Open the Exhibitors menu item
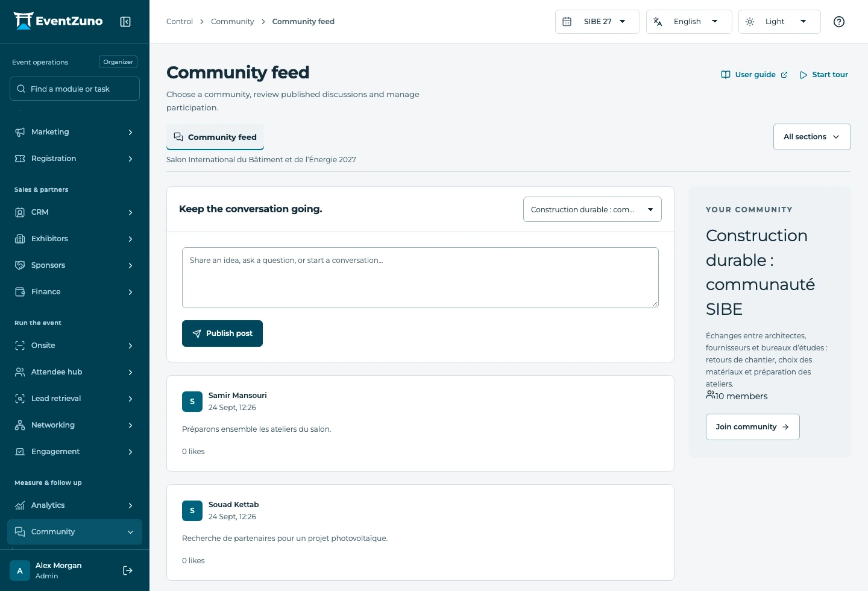The image size is (868, 591). click(75, 239)
